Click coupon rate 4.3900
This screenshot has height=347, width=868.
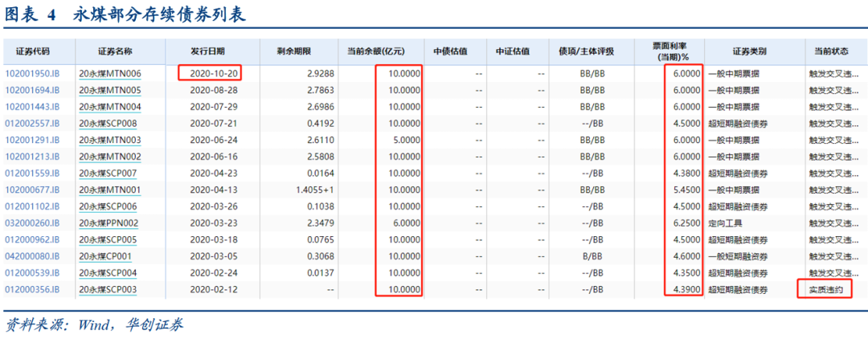[687, 289]
